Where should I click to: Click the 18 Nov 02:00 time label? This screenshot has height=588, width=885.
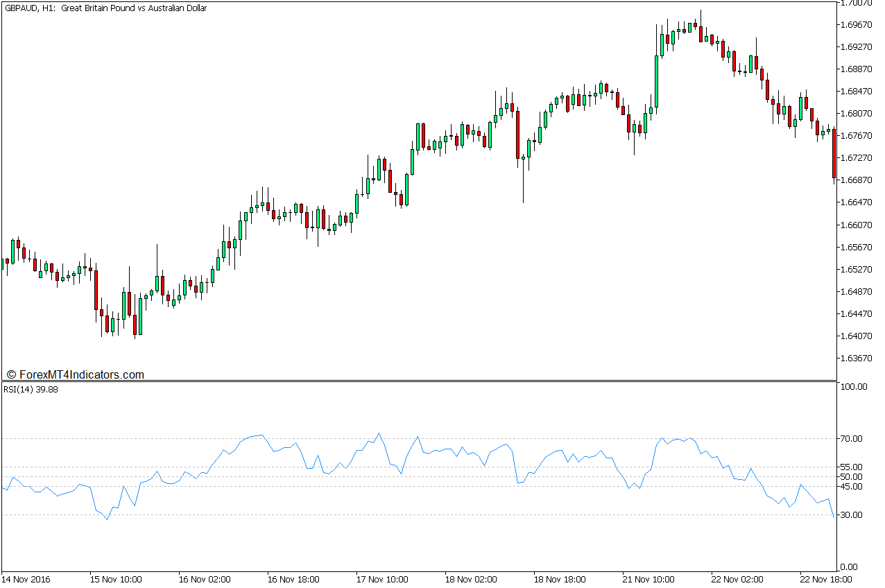click(471, 579)
